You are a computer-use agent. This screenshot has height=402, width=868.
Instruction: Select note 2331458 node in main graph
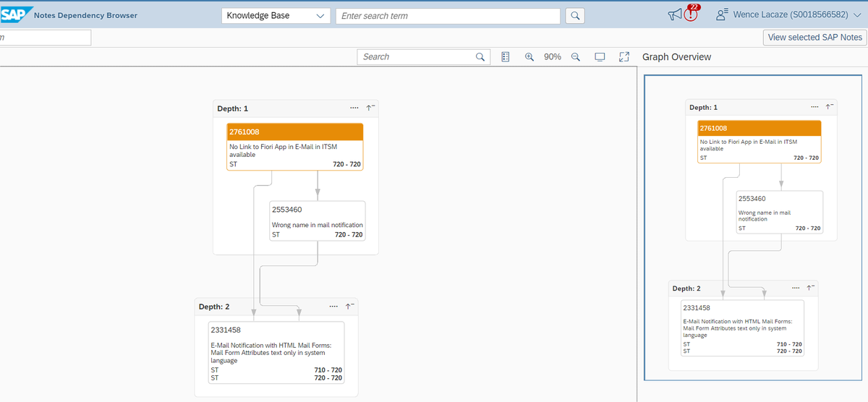coord(276,353)
